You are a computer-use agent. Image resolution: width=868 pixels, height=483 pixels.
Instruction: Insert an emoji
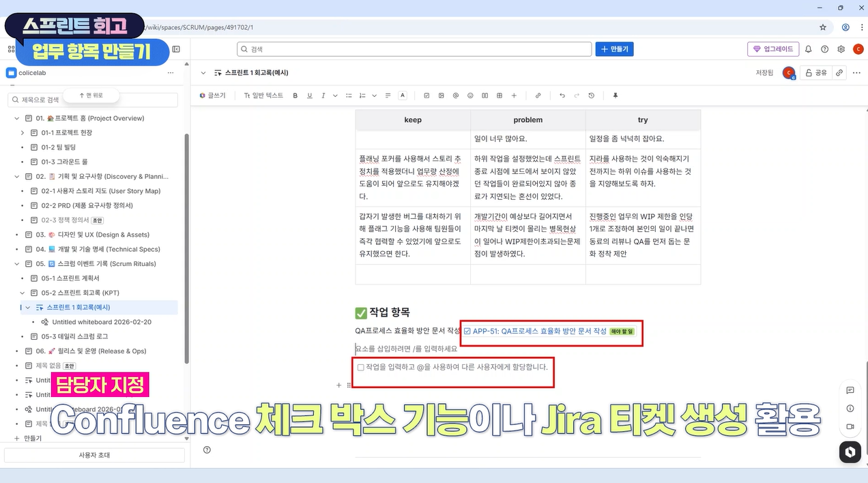point(470,96)
